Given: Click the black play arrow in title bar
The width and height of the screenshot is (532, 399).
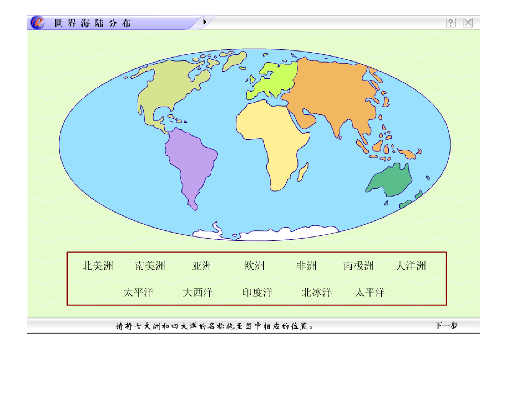Looking at the screenshot, I should tap(205, 22).
